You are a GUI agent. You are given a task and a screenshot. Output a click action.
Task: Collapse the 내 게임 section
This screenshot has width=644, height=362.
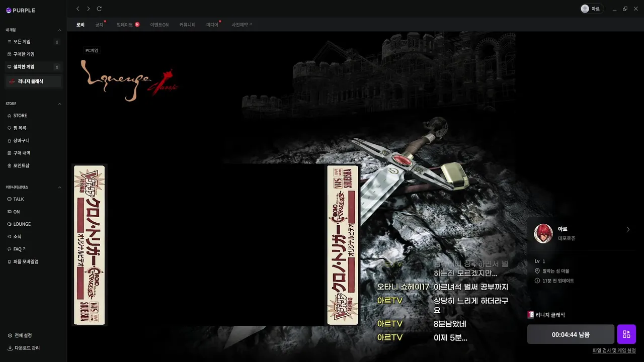(59, 30)
